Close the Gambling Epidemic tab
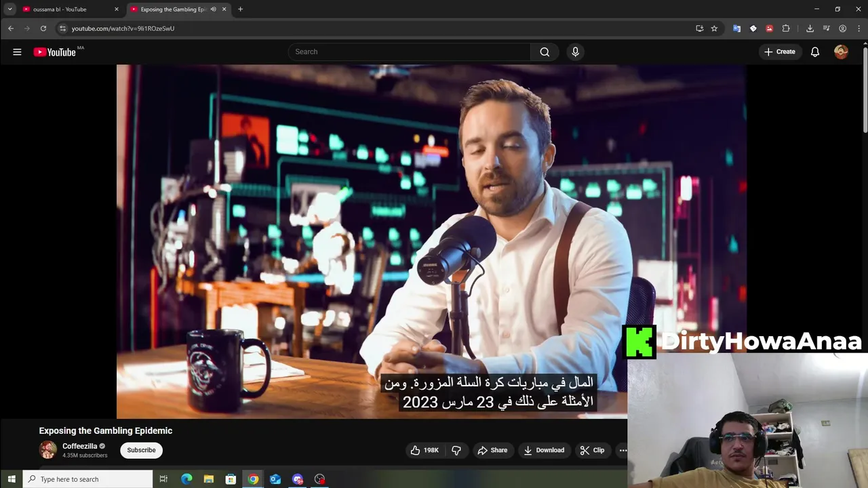 [x=224, y=9]
